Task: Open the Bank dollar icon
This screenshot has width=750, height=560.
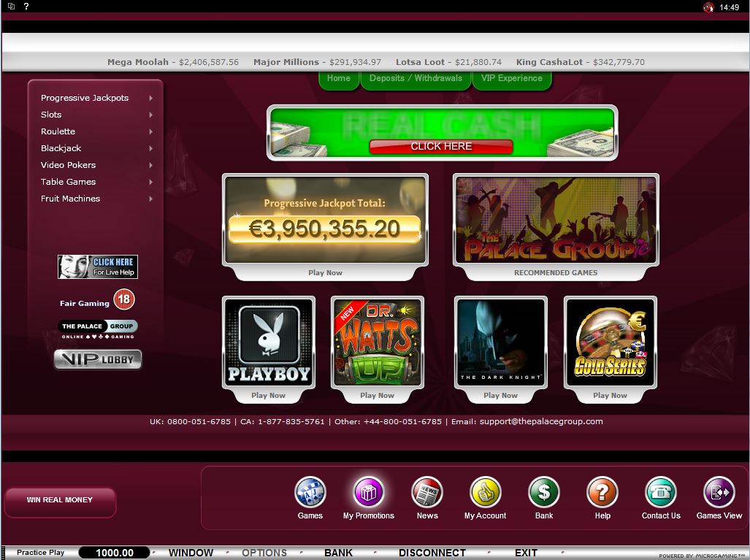Action: 544,491
